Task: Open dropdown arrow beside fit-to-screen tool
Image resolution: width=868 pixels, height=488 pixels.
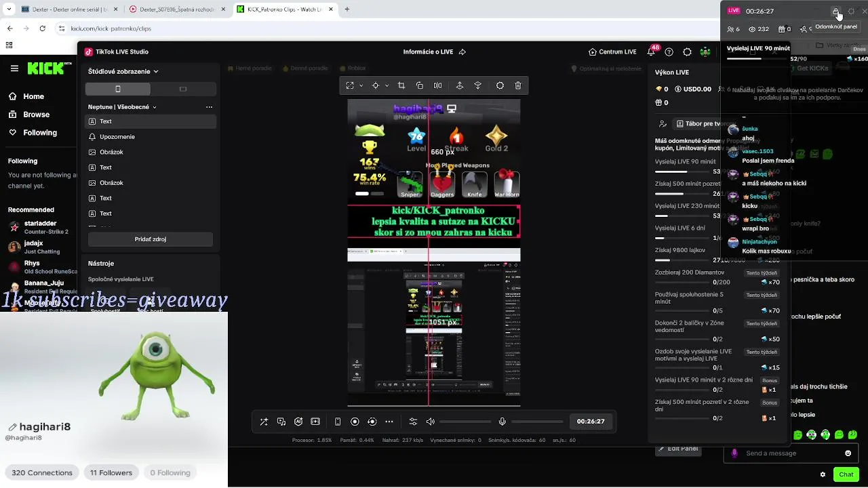Action: tap(361, 85)
